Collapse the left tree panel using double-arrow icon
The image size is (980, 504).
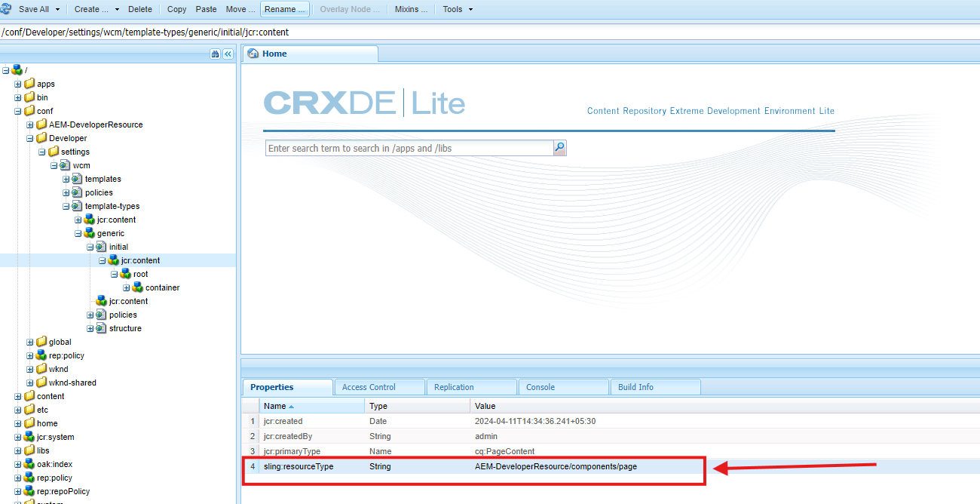pyautogui.click(x=228, y=54)
